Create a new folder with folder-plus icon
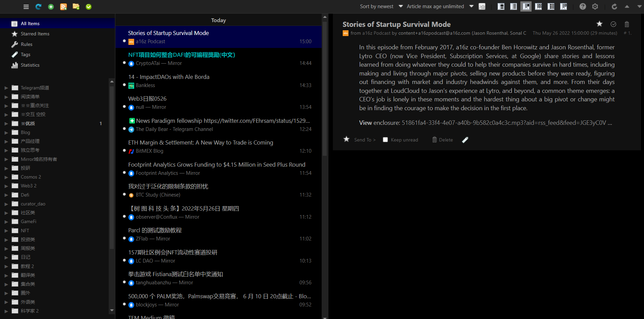 pyautogui.click(x=76, y=7)
